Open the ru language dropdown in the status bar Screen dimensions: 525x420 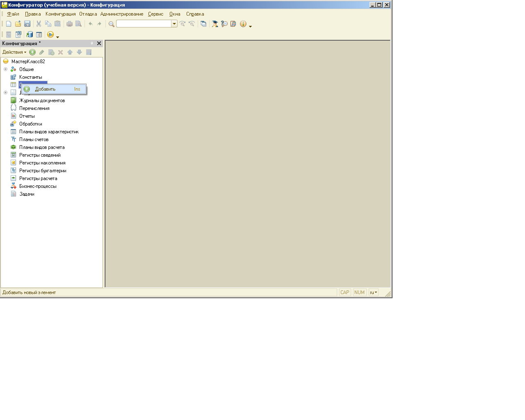click(373, 292)
